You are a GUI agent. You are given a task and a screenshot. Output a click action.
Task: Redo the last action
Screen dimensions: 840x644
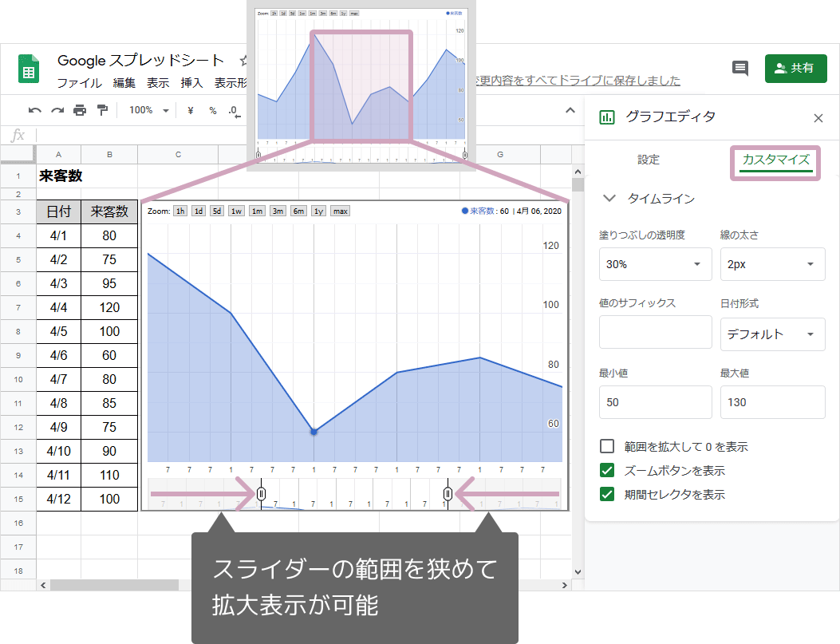pyautogui.click(x=57, y=110)
